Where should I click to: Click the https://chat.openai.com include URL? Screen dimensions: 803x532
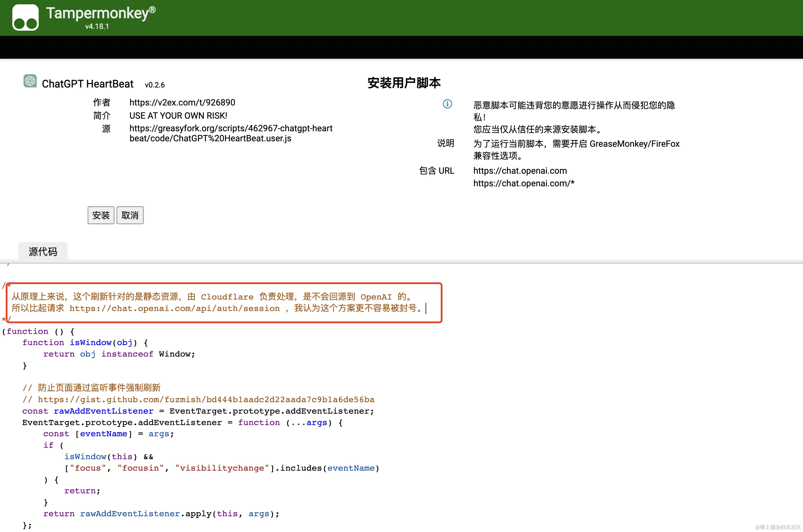coord(520,171)
